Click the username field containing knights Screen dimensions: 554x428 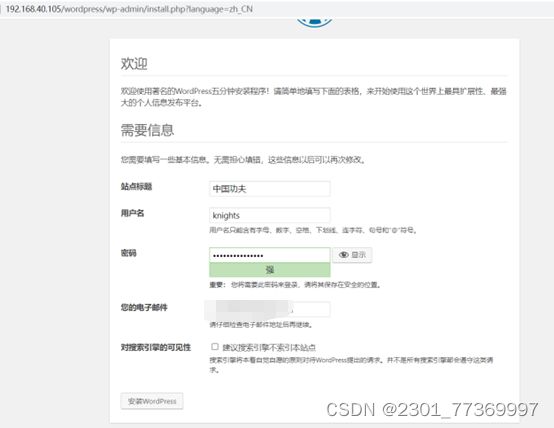coord(270,215)
